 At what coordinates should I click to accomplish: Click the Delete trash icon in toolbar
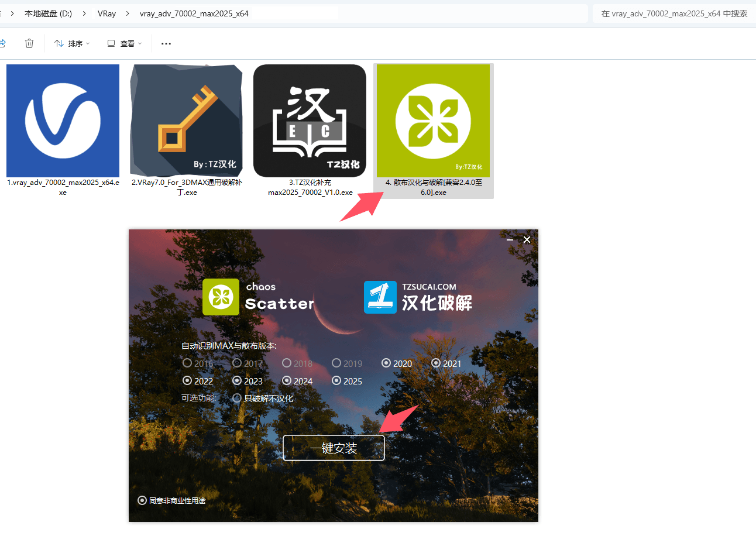click(29, 43)
